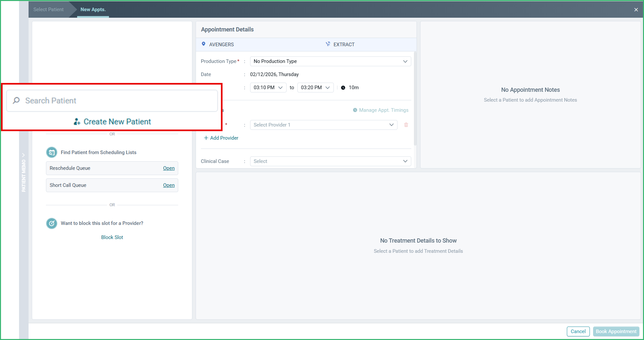Open the Clinical Case Select dropdown

(x=331, y=161)
